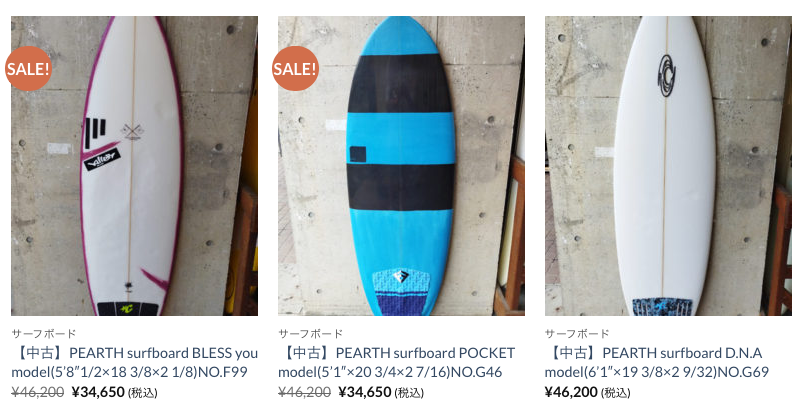Click the blue traction pad on POCKET board
The width and height of the screenshot is (807, 411).
[401, 292]
